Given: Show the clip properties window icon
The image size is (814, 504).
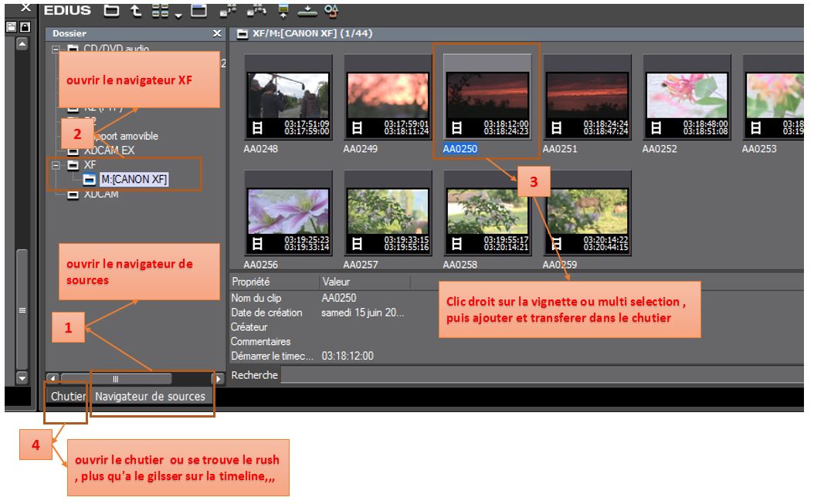Looking at the screenshot, I should point(198,10).
